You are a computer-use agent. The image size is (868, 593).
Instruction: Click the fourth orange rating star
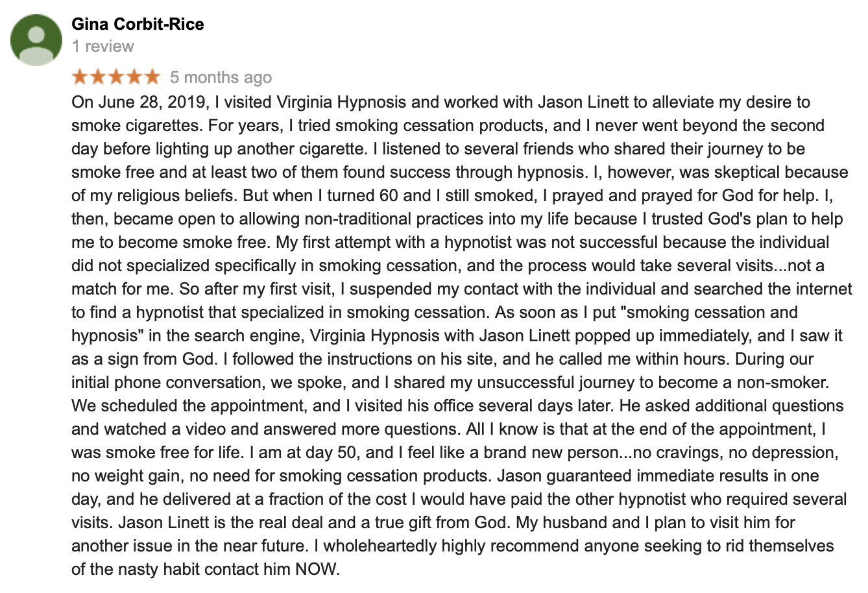(134, 77)
